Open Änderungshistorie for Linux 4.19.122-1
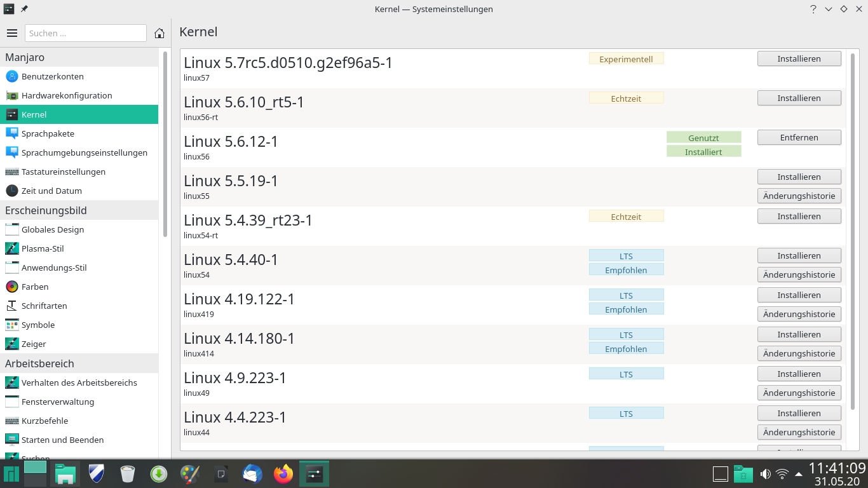 tap(799, 314)
